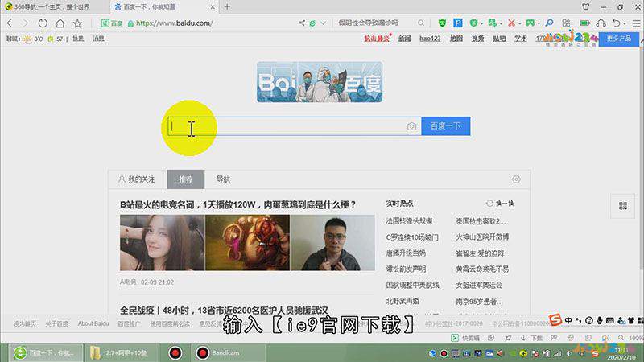Open the B站最火的电竞名词 headline
Image resolution: width=644 pixels, height=362 pixels.
click(238, 204)
